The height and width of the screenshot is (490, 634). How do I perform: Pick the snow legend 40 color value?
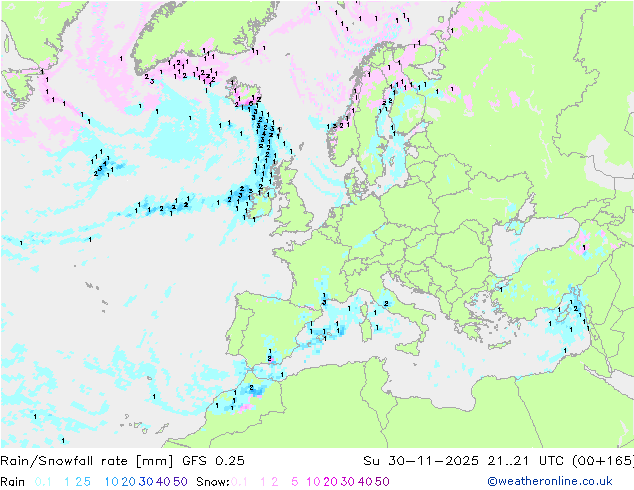[x=365, y=482]
